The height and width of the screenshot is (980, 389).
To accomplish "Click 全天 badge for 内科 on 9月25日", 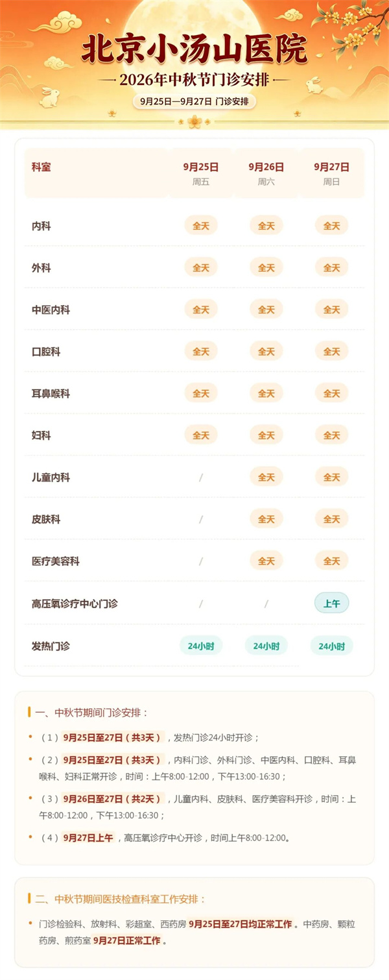I will click(x=201, y=226).
